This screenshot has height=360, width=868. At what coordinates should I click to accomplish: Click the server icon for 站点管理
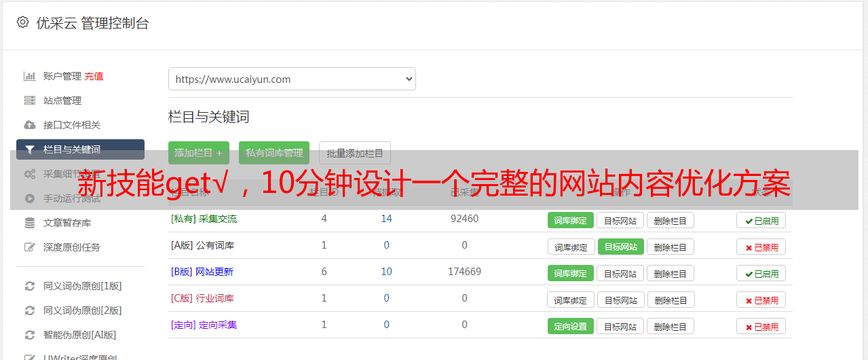pos(29,101)
